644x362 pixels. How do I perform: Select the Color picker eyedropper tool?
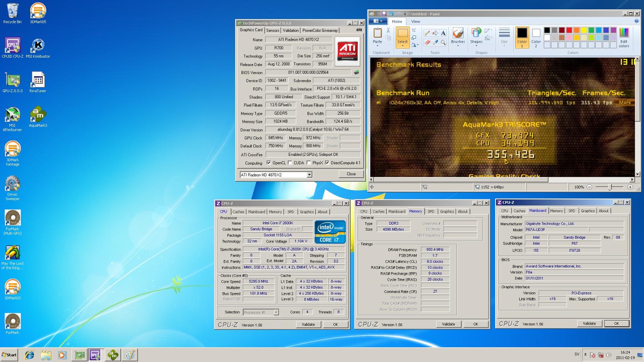(x=435, y=42)
